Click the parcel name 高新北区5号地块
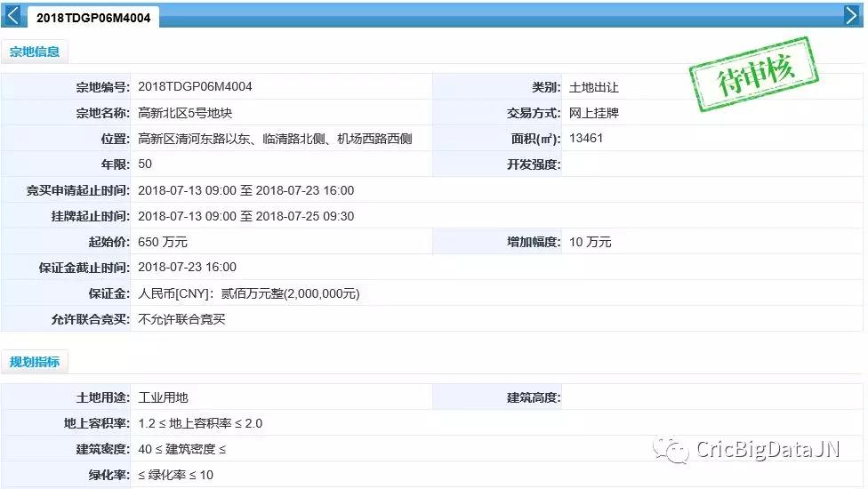Image resolution: width=868 pixels, height=489 pixels. (x=186, y=113)
